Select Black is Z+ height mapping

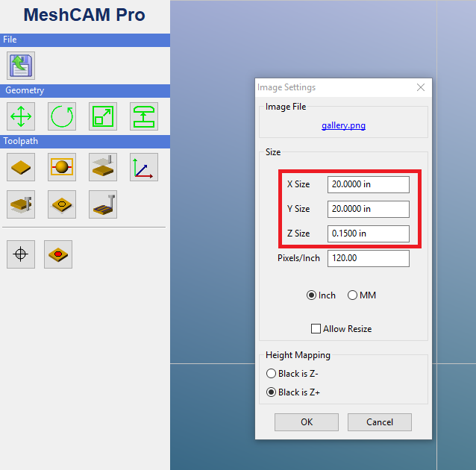293,392
